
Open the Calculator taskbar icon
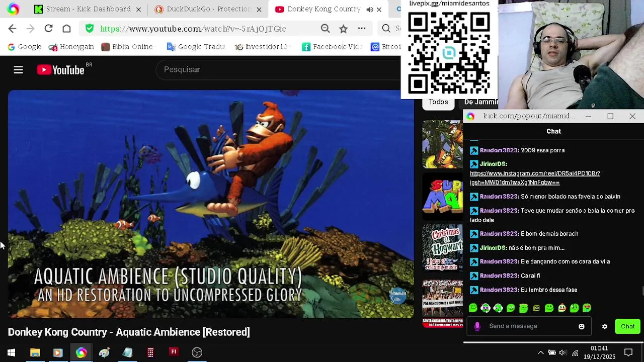(150, 353)
